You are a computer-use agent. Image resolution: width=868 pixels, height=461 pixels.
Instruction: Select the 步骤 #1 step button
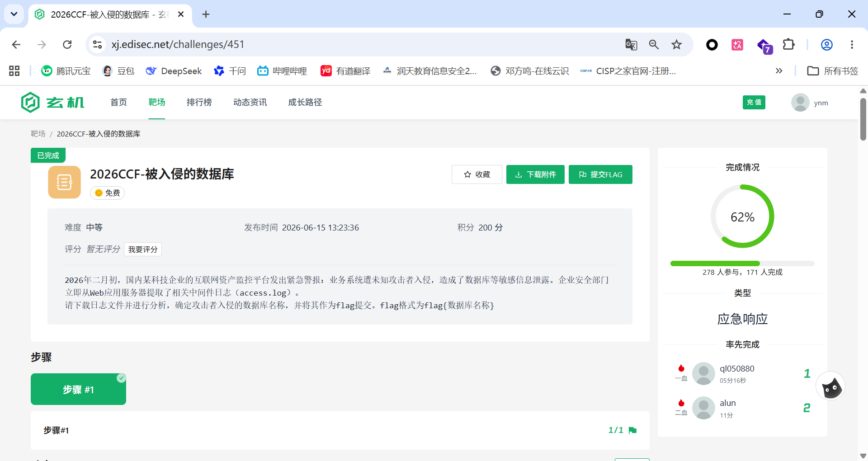78,389
